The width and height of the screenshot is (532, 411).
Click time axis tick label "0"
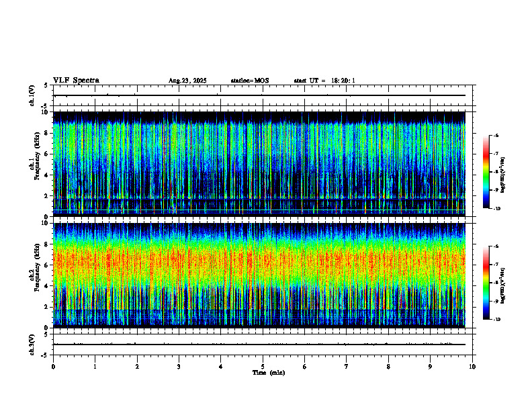point(53,367)
